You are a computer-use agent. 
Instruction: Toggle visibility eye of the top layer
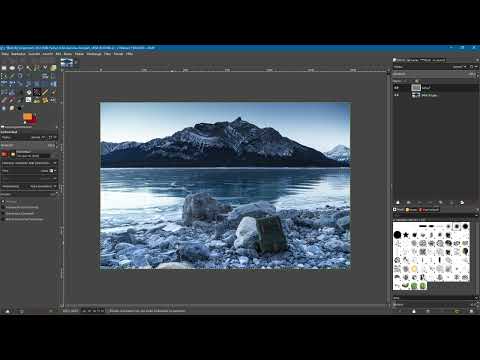click(x=396, y=88)
